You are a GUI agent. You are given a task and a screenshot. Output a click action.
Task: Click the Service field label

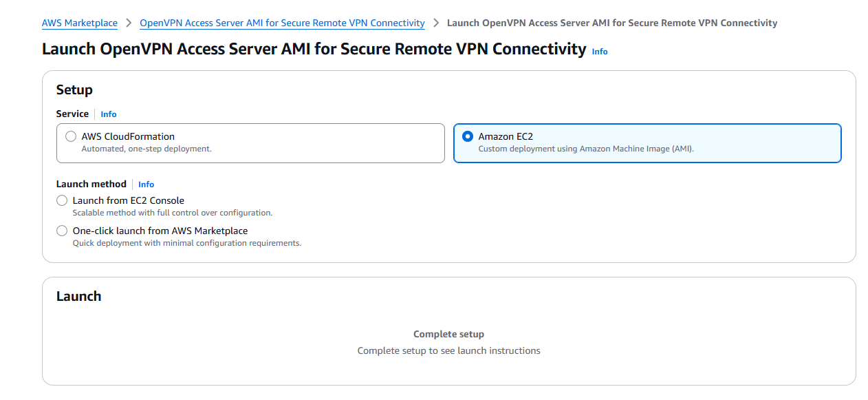(72, 114)
